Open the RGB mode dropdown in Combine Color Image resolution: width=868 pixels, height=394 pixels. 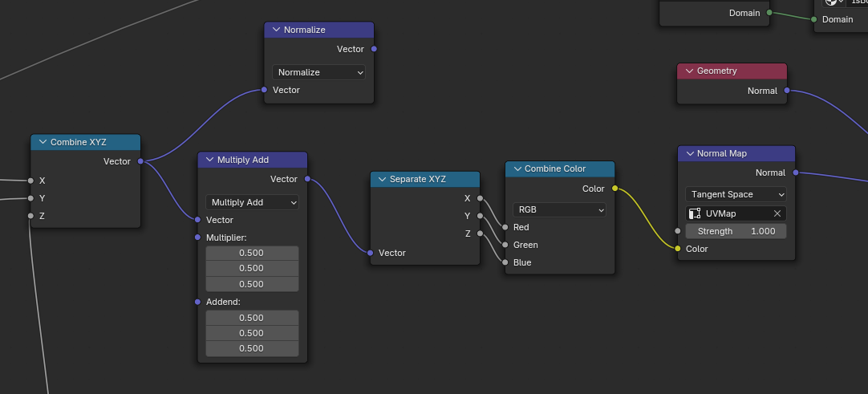[x=559, y=209]
